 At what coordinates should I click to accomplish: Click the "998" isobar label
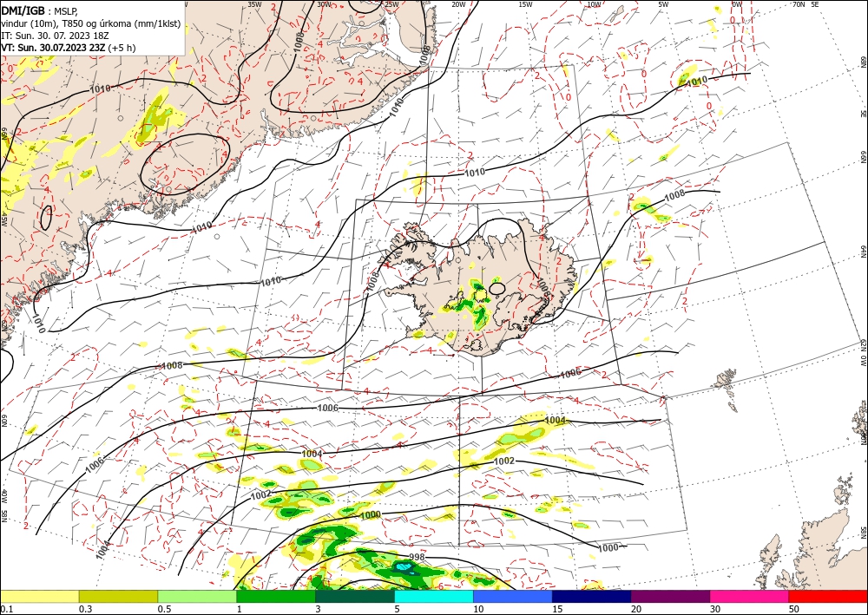(417, 556)
